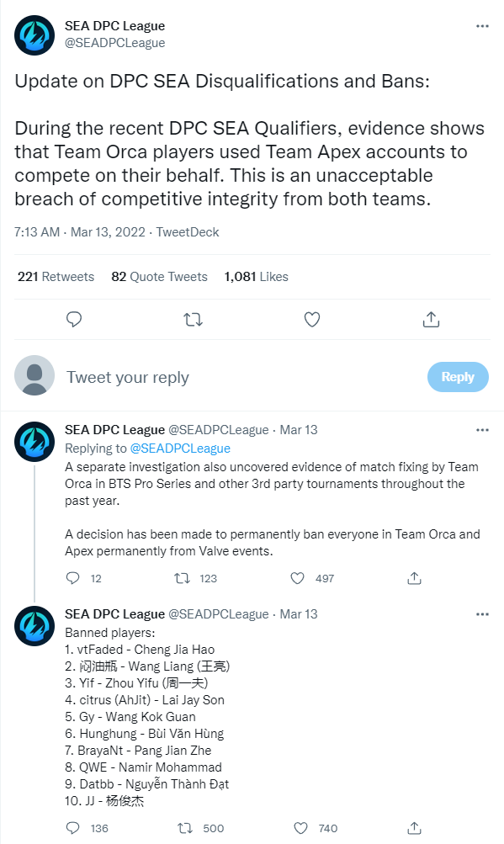
Task: Expand more options on the match fixing reply
Action: point(482,429)
